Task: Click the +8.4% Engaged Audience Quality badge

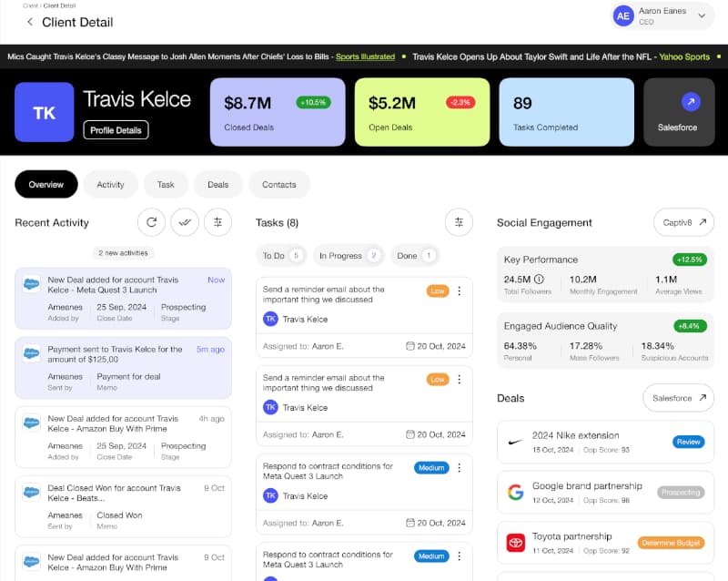Action: click(690, 326)
